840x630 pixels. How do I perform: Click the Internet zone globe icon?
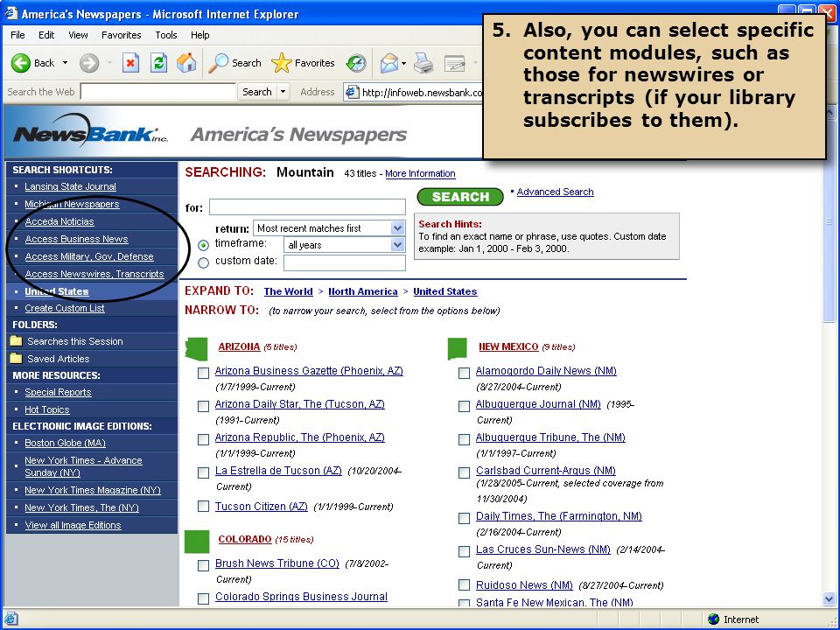(714, 619)
